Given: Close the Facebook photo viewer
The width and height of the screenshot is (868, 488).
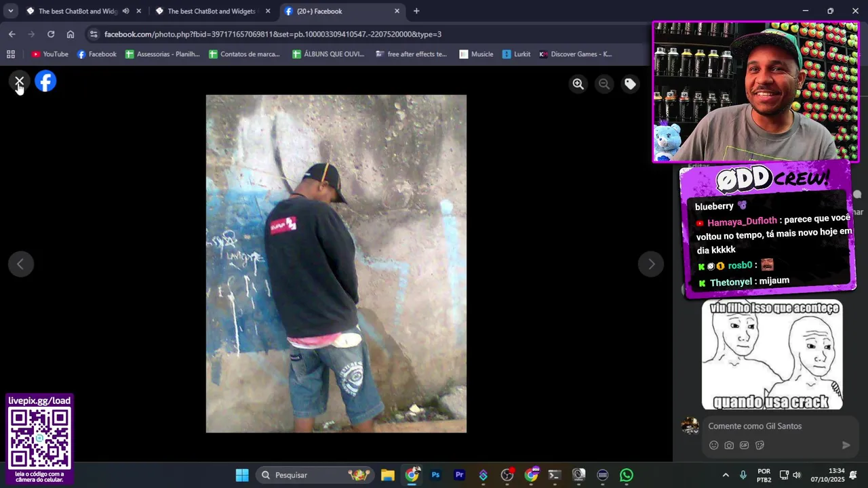Looking at the screenshot, I should (19, 82).
